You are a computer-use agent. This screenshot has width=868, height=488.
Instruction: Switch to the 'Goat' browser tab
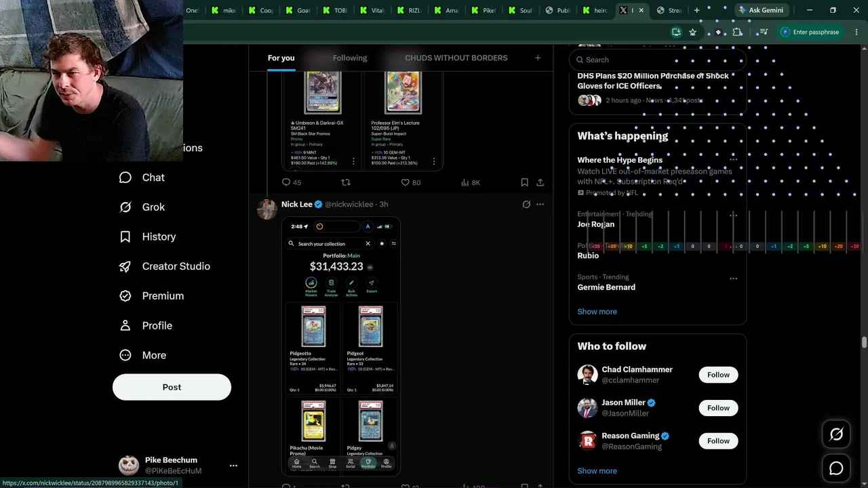[296, 10]
